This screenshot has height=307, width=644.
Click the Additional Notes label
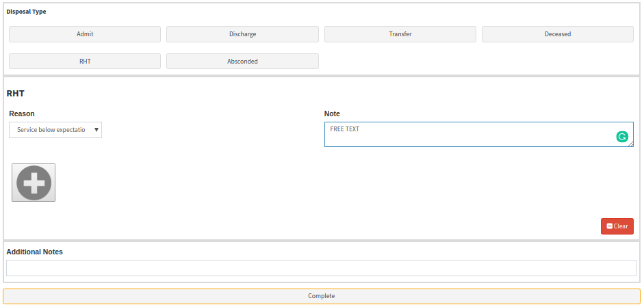(x=34, y=252)
